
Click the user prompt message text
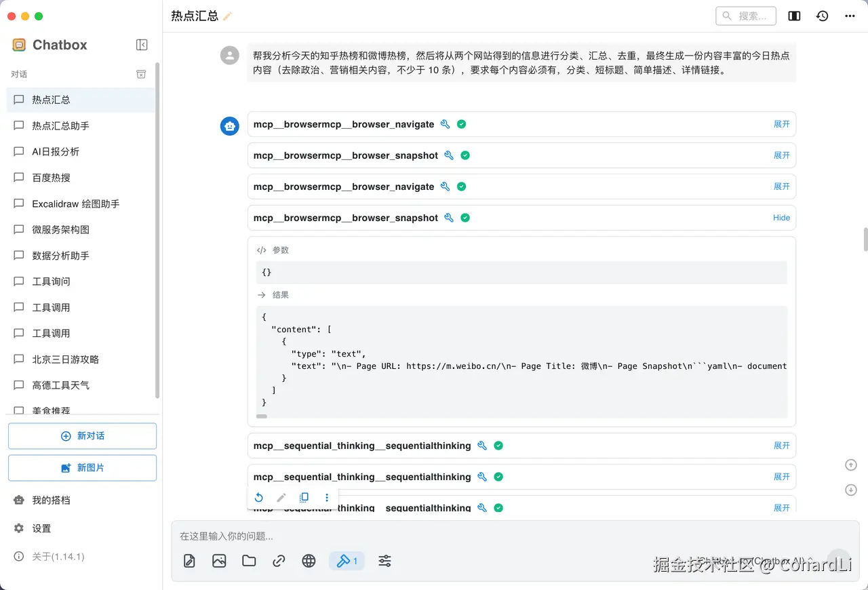click(521, 62)
